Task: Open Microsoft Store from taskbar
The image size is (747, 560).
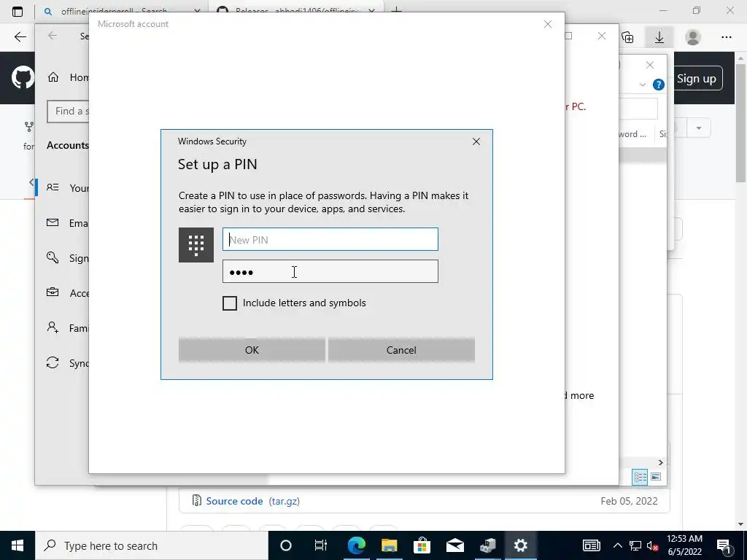Action: [422, 545]
